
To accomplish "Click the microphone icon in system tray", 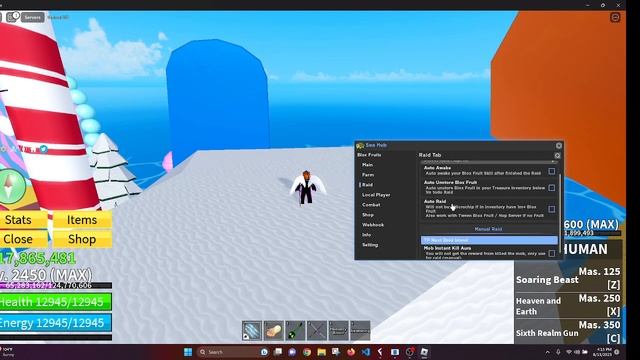I will (x=558, y=352).
